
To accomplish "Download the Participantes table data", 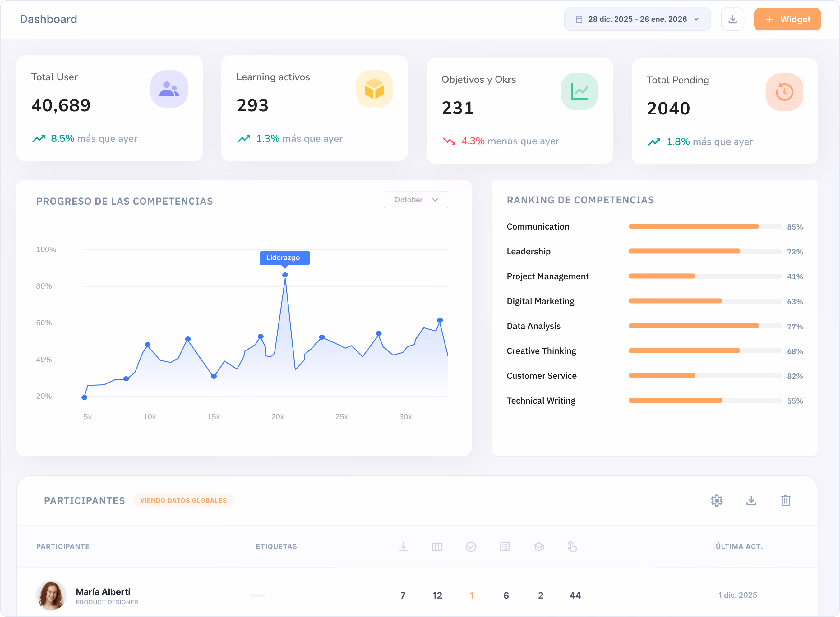I will tap(751, 500).
